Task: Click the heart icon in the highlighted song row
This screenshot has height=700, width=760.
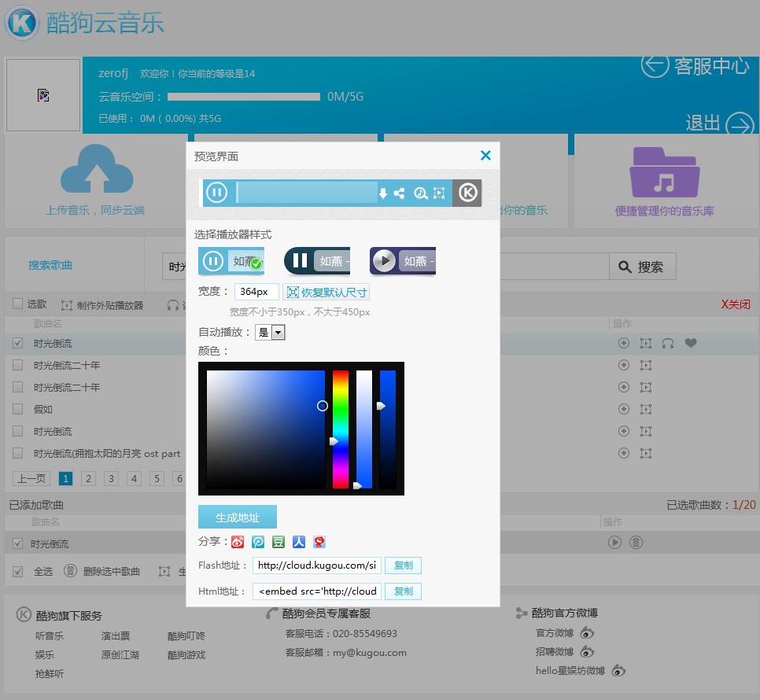Action: tap(691, 343)
